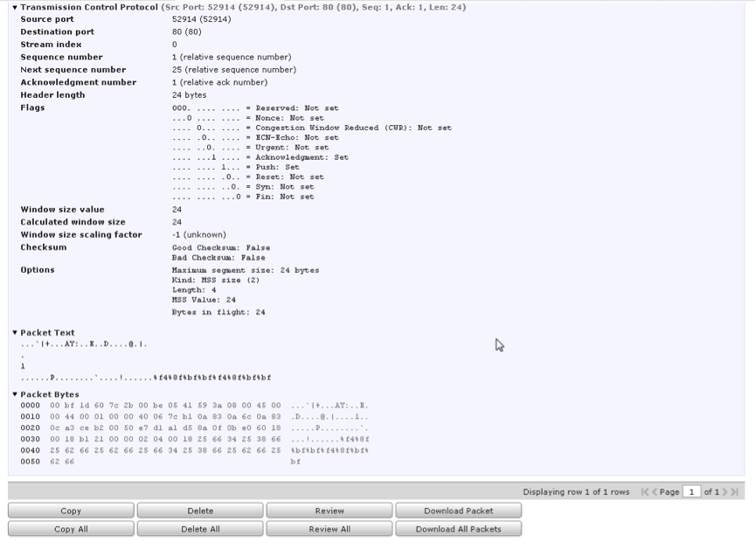Collapse the Packet Bytes section

coord(15,394)
